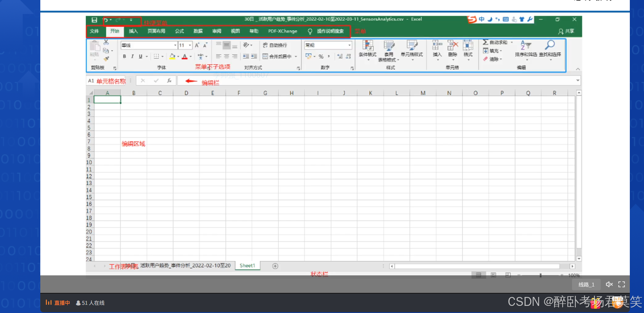This screenshot has height=313, width=644.
Task: Switch to the 页面布局 Page Layout tab
Action: click(x=156, y=31)
